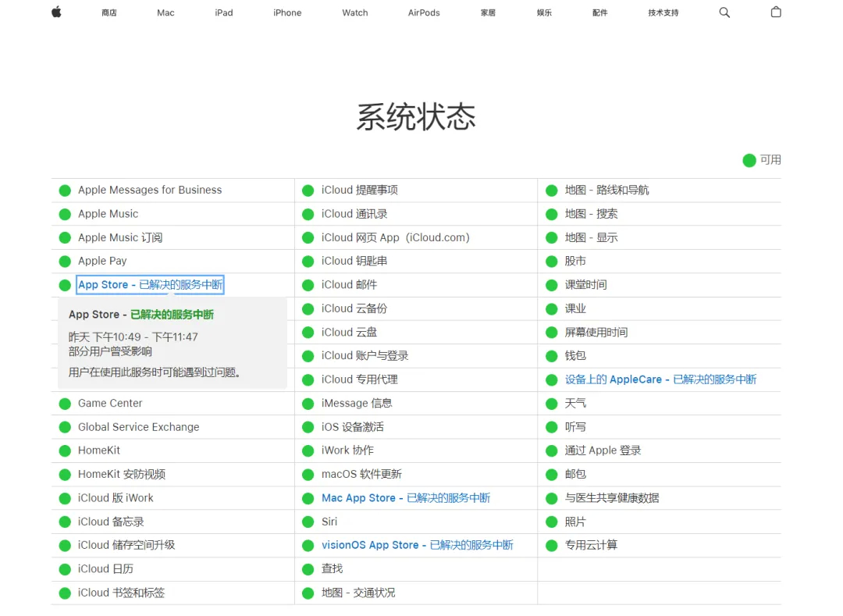The width and height of the screenshot is (843, 616).
Task: Click green status dot beside Siri
Action: (308, 522)
